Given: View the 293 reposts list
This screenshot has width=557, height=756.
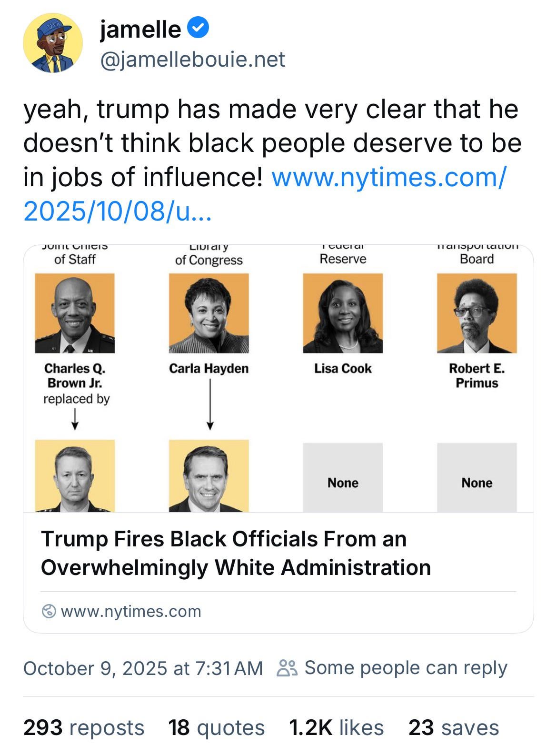Looking at the screenshot, I should click(84, 727).
